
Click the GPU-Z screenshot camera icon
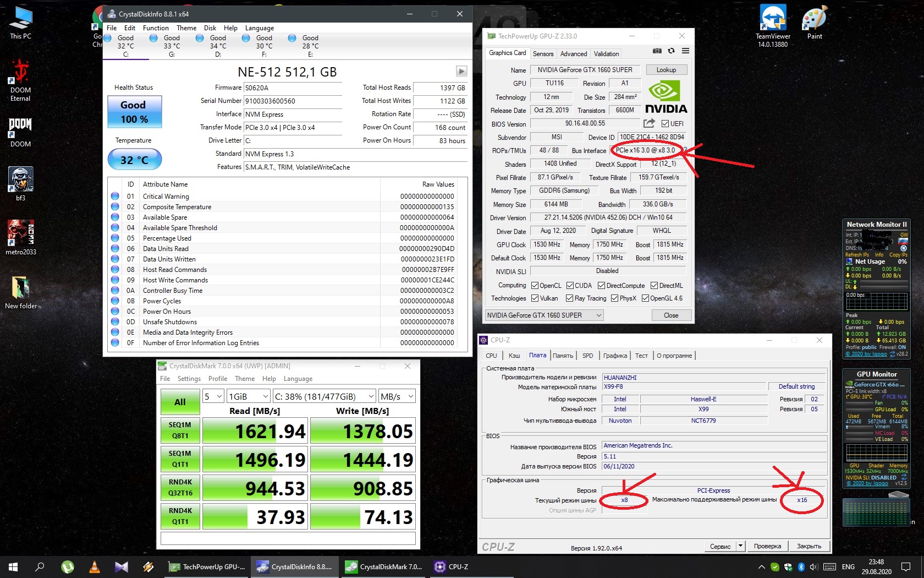tap(657, 51)
